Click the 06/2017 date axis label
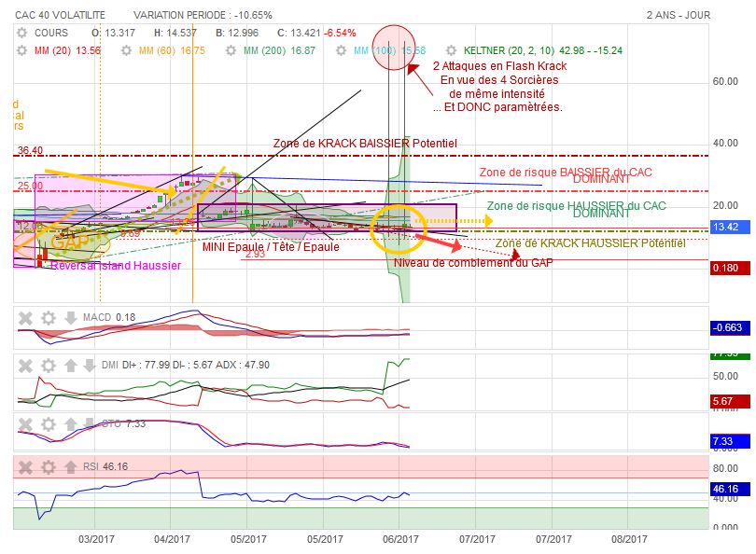Screen dimensions: 756x554 [400, 539]
